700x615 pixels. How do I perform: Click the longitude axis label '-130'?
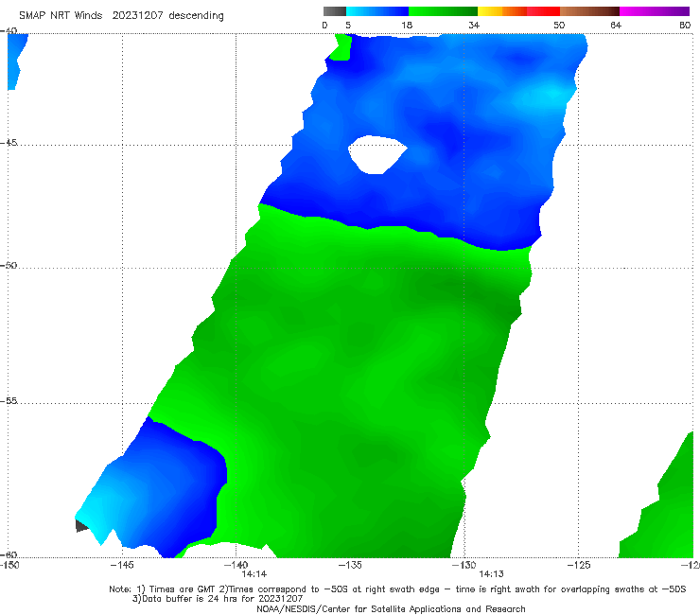pos(464,566)
